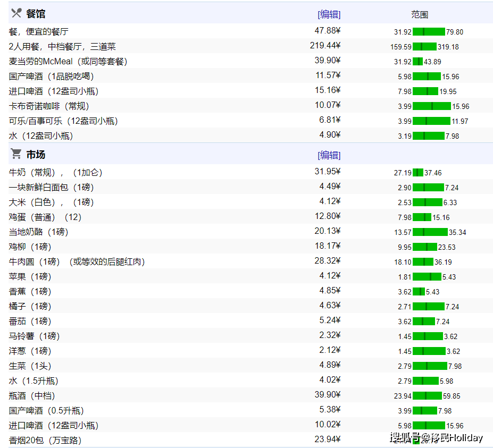The height and width of the screenshot is (448, 493).
Task: Click the 39.90¥ McMeal price
Action: pyautogui.click(x=328, y=61)
